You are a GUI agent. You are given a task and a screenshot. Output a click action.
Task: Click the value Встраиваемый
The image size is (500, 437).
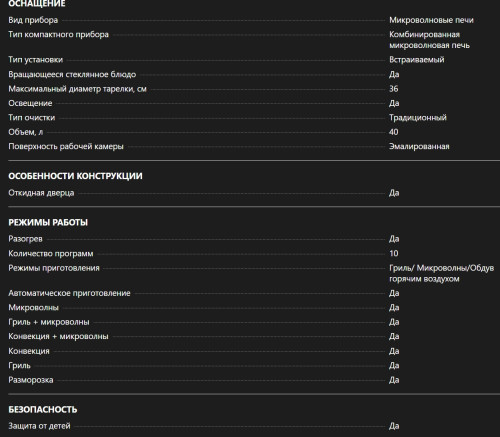coord(417,60)
